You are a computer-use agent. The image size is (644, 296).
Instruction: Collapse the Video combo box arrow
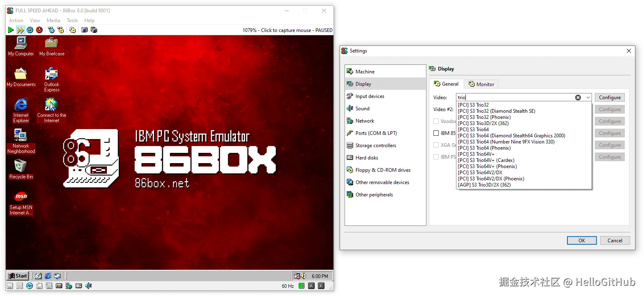tap(588, 98)
